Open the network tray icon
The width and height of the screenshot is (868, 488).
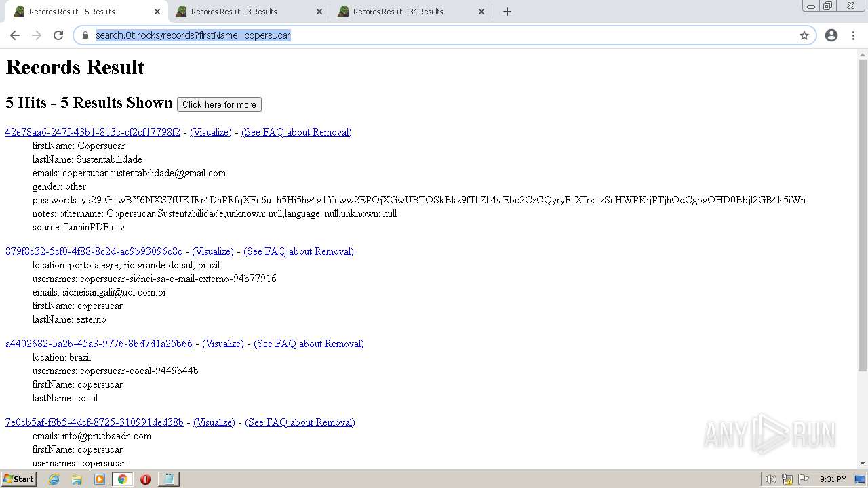click(787, 479)
